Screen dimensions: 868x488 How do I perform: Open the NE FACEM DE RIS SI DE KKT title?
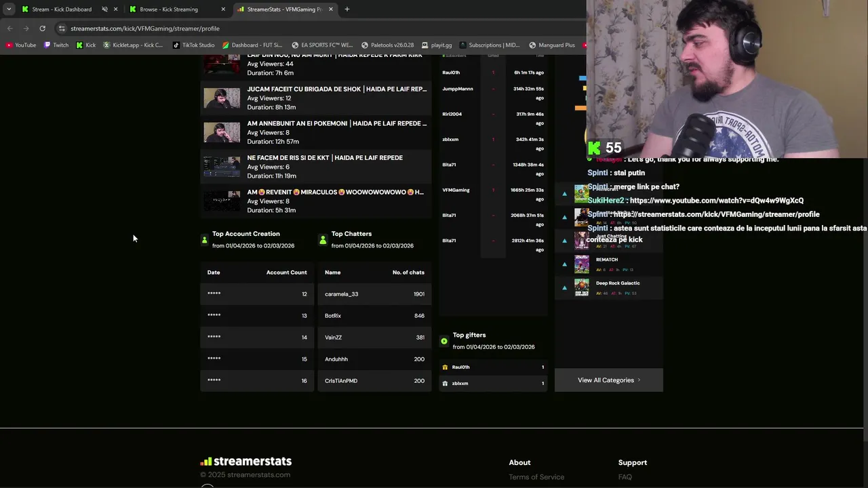coord(325,158)
